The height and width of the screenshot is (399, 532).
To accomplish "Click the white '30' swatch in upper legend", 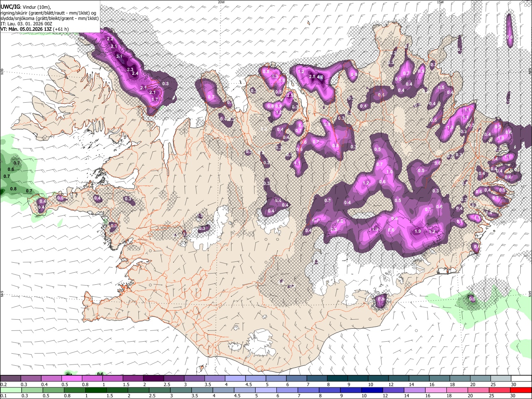I will point(521,379).
